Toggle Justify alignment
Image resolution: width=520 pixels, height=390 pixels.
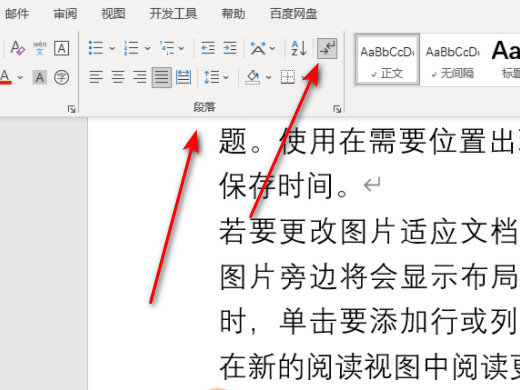coord(162,77)
